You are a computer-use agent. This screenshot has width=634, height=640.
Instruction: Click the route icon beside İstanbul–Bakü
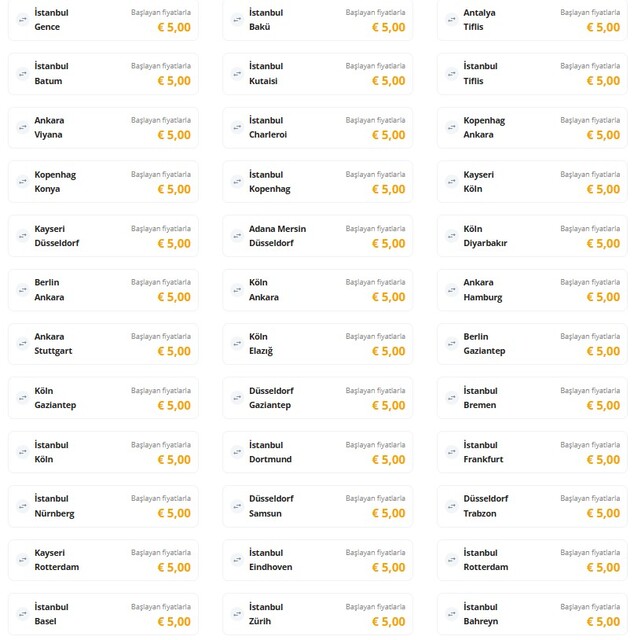coord(237,19)
